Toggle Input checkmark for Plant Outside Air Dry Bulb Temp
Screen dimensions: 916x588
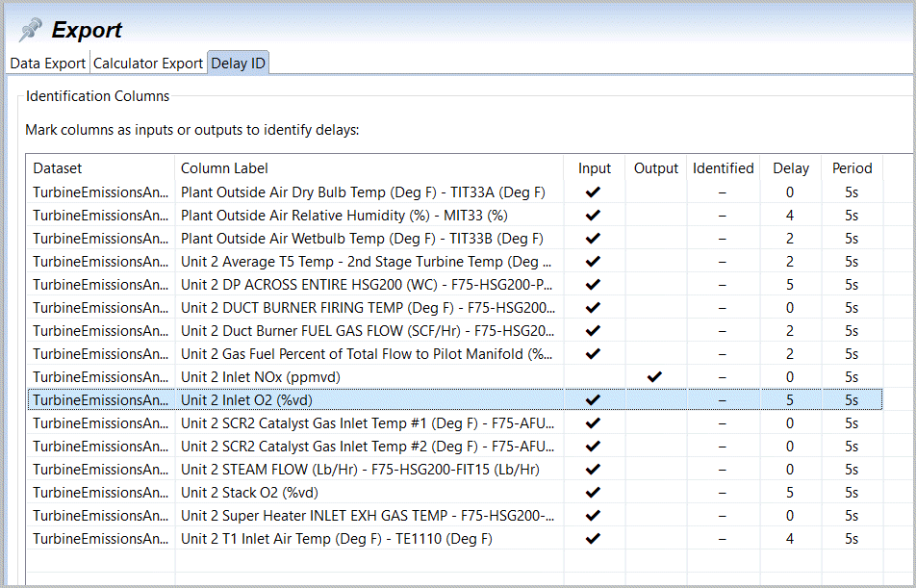(594, 192)
